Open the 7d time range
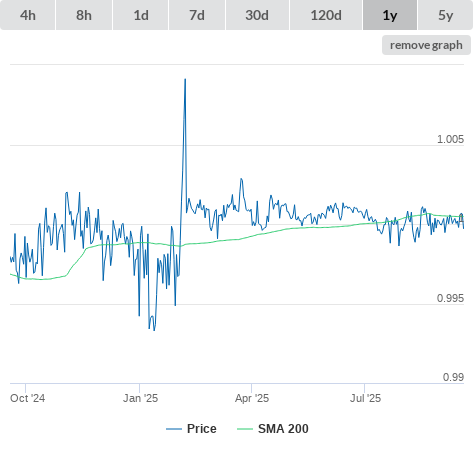 (x=197, y=15)
